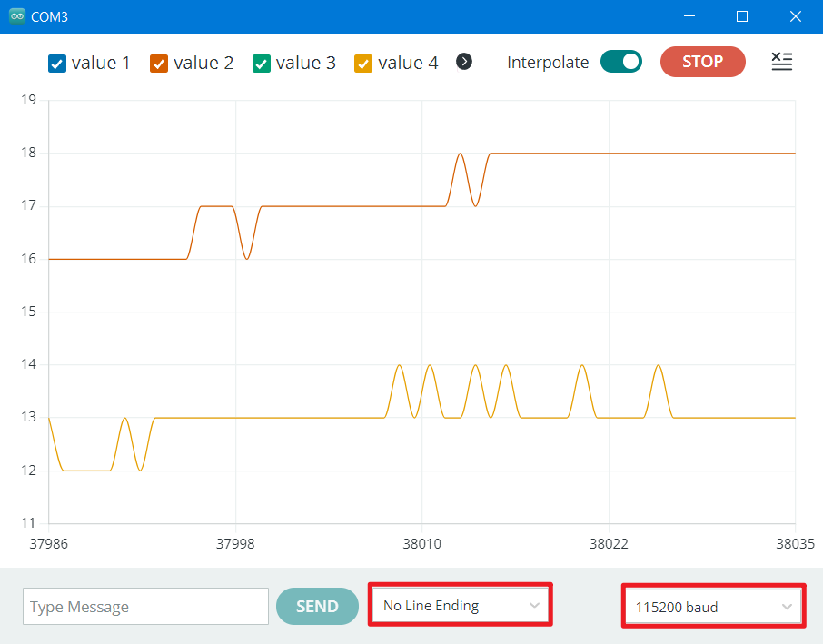
Task: Expand the 115200 baud rate dropdown
Action: pyautogui.click(x=712, y=606)
